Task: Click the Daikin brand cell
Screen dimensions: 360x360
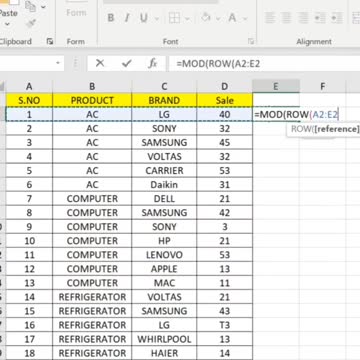Action: [164, 184]
